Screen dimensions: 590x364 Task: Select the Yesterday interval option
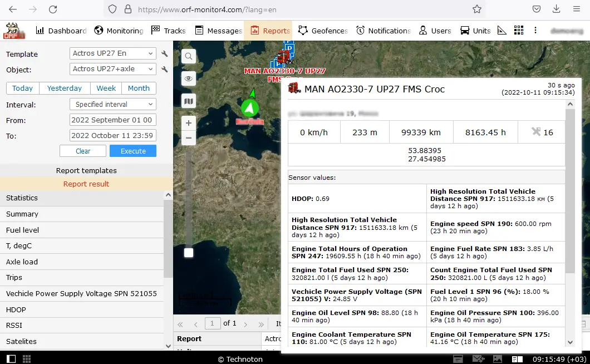pos(65,88)
